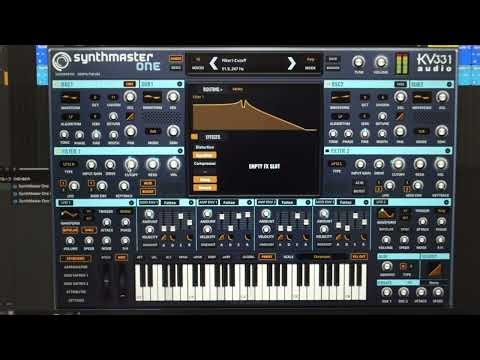Go to previous preset with left arrow
This screenshot has width=480, height=360.
[214, 63]
